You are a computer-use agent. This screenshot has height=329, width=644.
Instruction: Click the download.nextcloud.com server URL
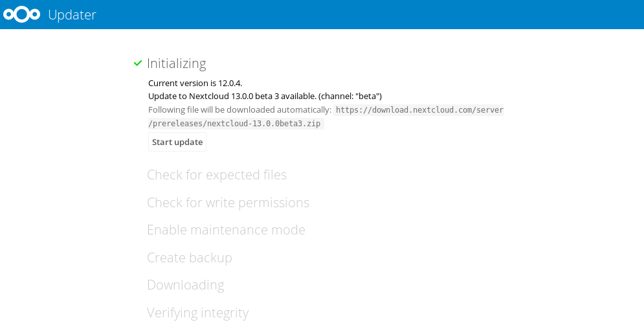tap(419, 110)
